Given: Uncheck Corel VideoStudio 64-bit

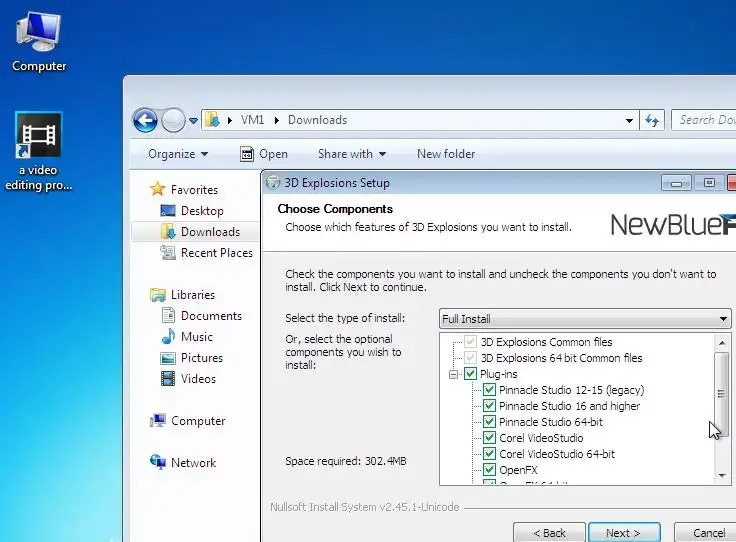Looking at the screenshot, I should (489, 454).
